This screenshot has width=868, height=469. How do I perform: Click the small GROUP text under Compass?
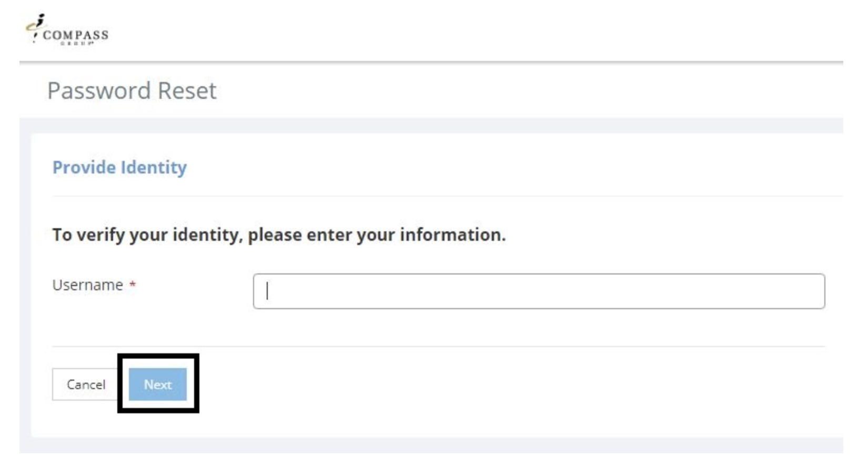pos(77,44)
